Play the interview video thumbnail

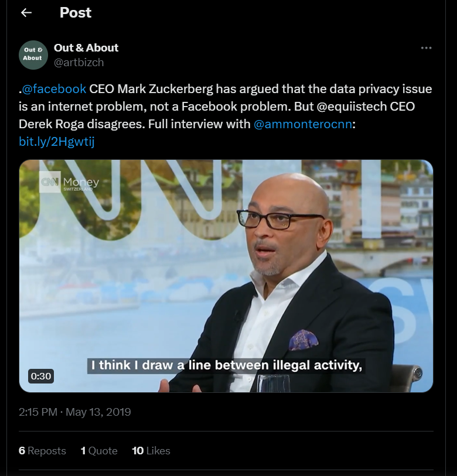click(226, 276)
